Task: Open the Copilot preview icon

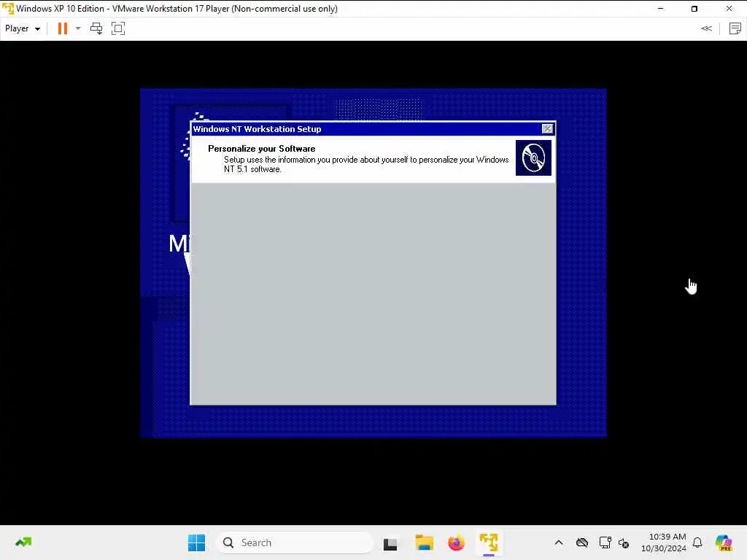Action: [724, 542]
